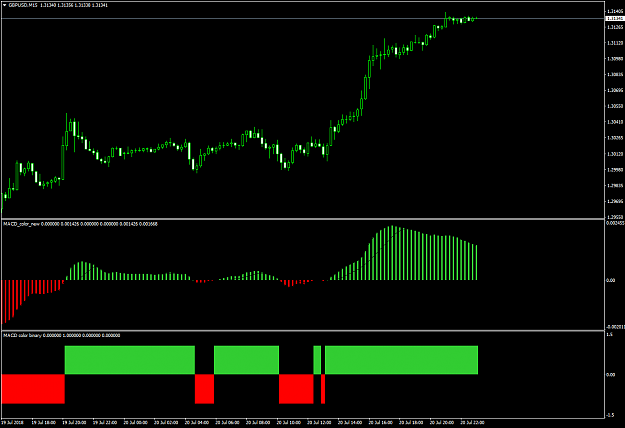This screenshot has height=428, width=625.
Task: Click the narrowest green block in binary indicator
Action: (317, 360)
